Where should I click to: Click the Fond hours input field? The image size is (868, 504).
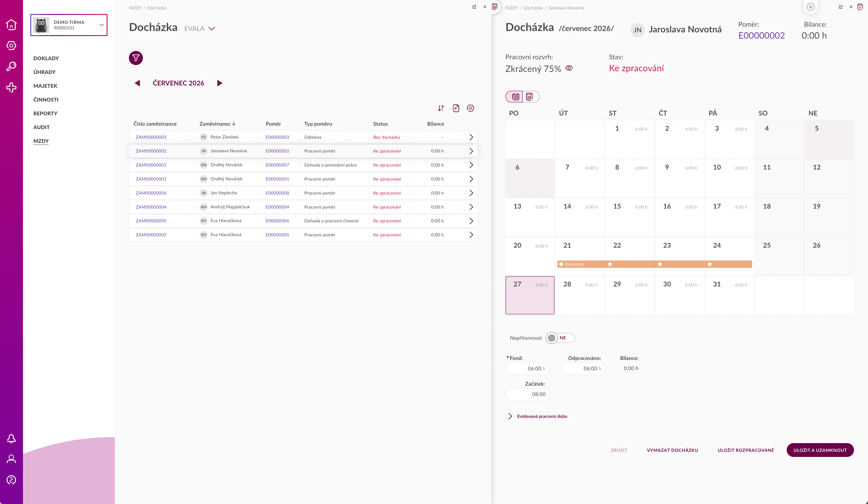[x=527, y=368]
